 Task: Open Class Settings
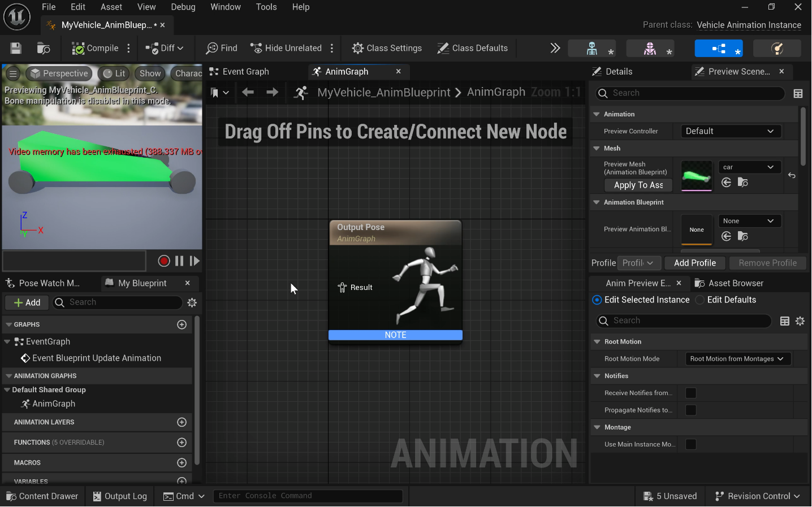pyautogui.click(x=387, y=48)
